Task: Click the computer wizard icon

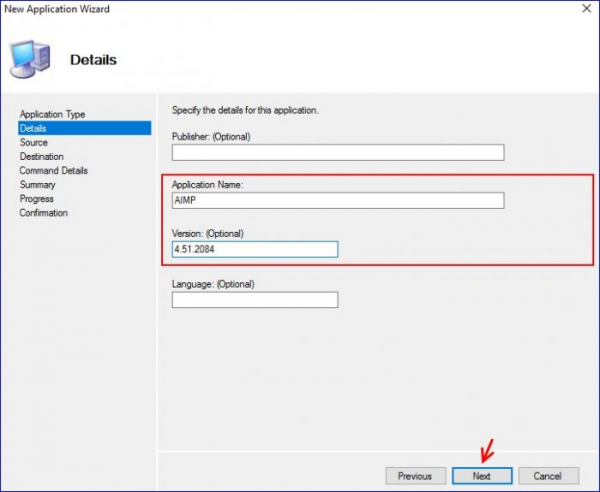Action: point(30,59)
